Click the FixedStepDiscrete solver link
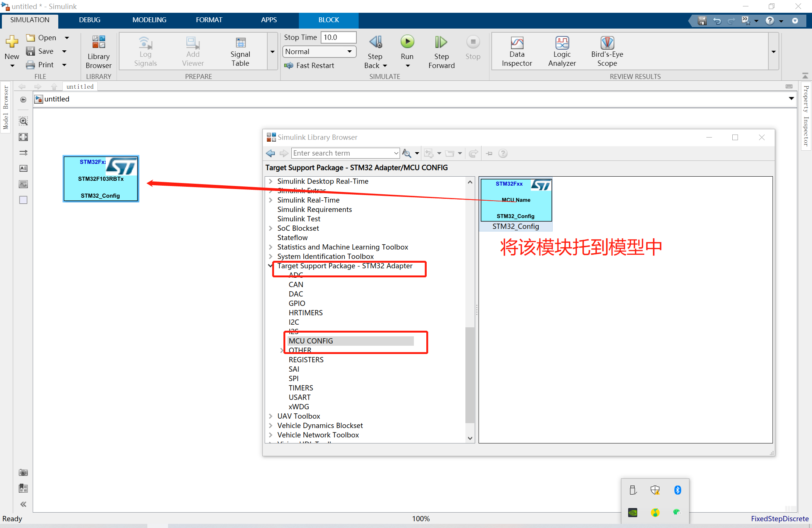812x528 pixels. 780,519
